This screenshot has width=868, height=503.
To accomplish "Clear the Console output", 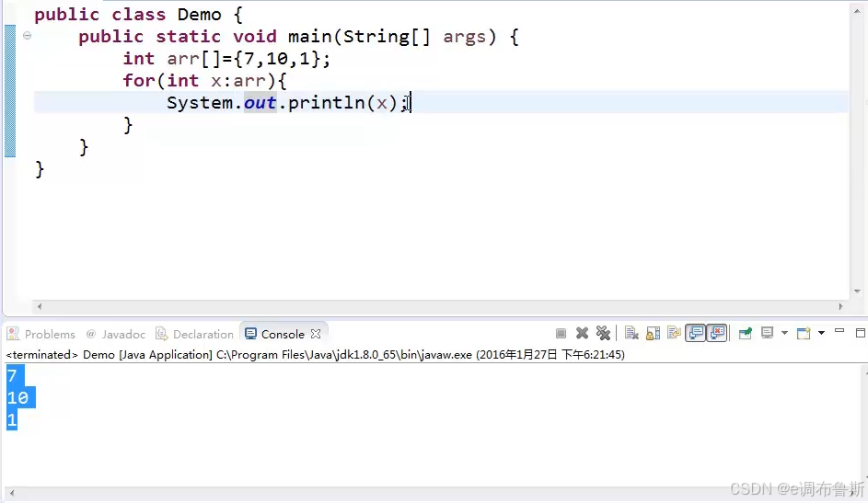I will tap(631, 333).
